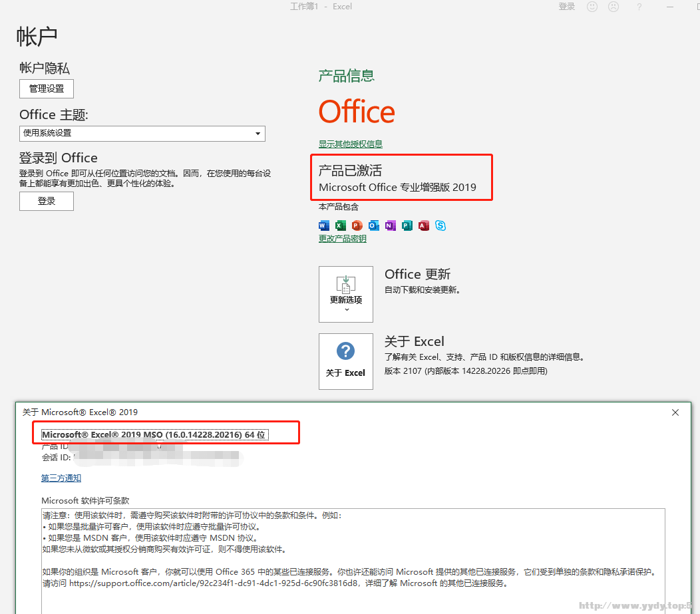The width and height of the screenshot is (700, 614).
Task: Open the Office theme dropdown
Action: click(x=142, y=134)
